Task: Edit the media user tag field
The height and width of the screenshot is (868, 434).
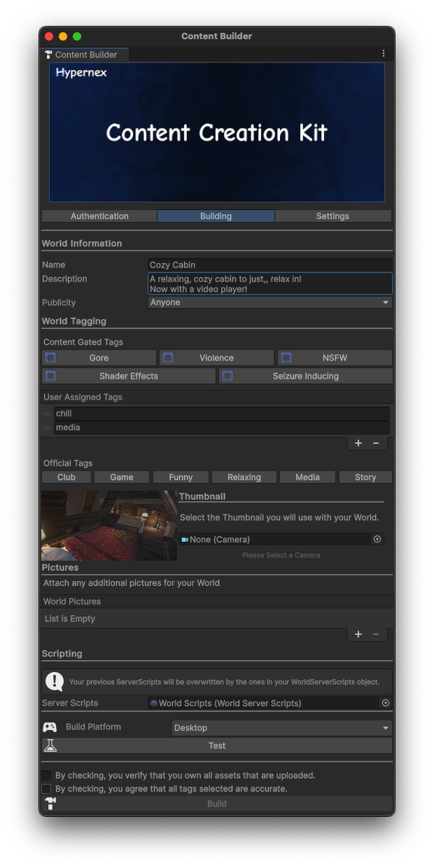Action: click(x=222, y=428)
